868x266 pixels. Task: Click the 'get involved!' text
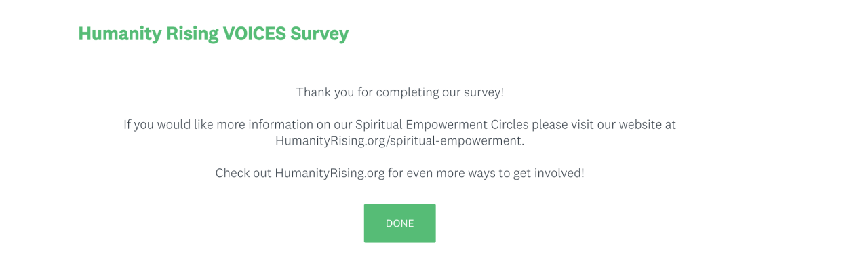[x=547, y=173]
